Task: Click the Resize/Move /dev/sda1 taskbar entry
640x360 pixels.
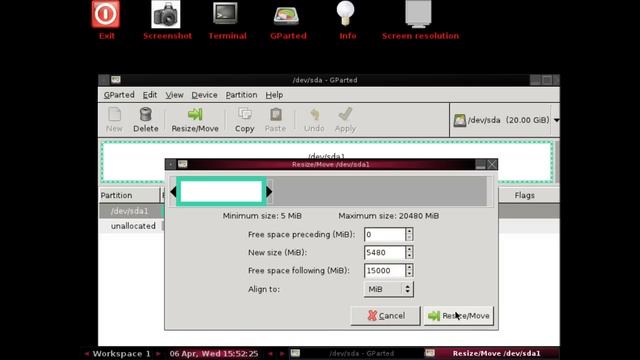Action: (x=491, y=353)
